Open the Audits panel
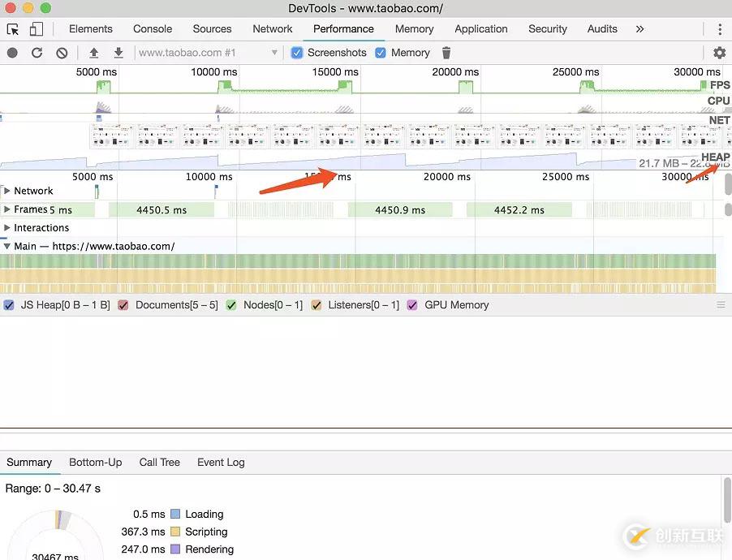 coord(602,29)
